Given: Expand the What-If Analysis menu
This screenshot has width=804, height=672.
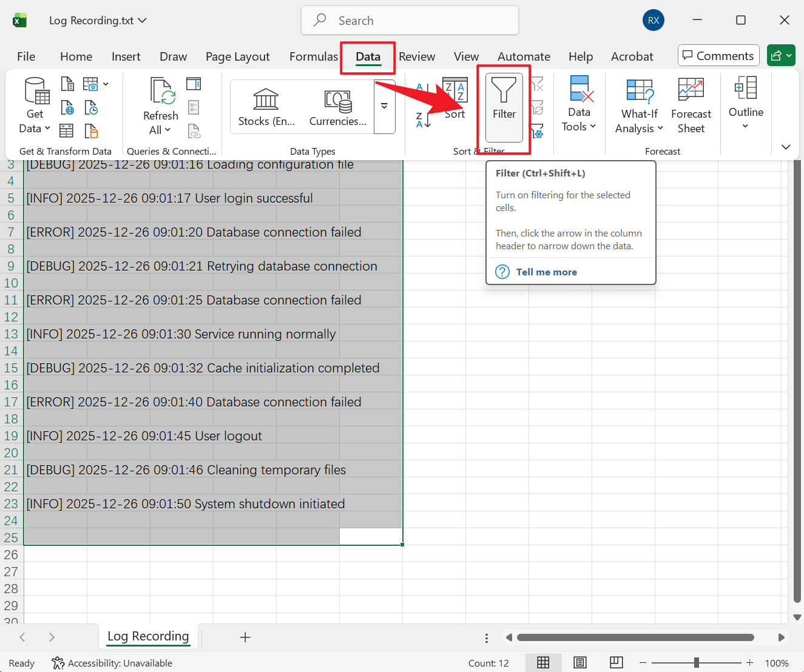Looking at the screenshot, I should tap(639, 106).
